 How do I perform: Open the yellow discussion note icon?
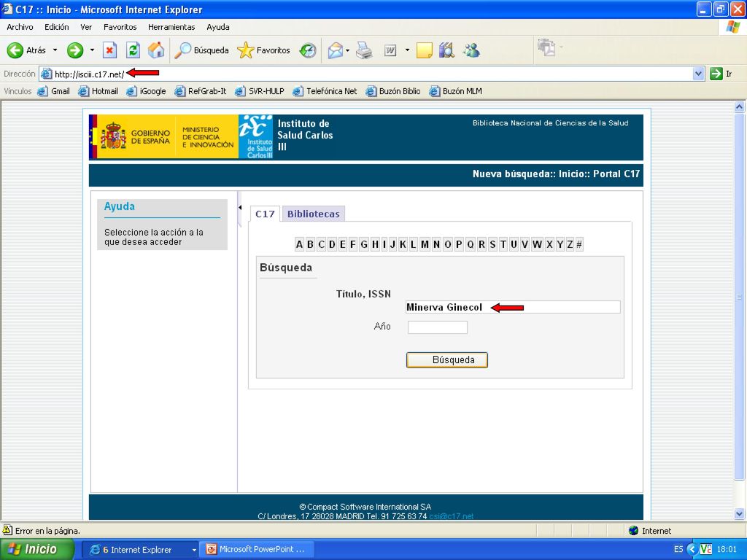pyautogui.click(x=424, y=50)
